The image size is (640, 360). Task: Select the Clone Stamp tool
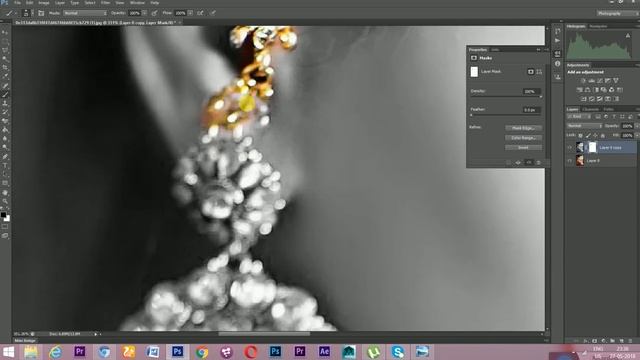[x=5, y=103]
